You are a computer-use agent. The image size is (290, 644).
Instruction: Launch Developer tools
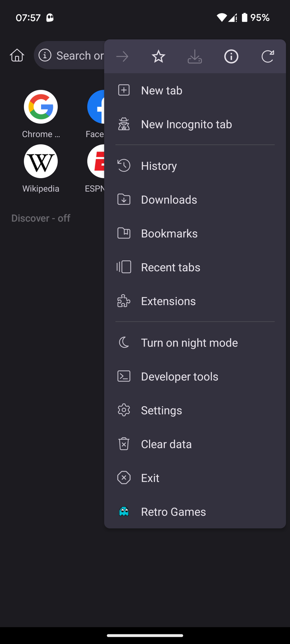pos(179,376)
